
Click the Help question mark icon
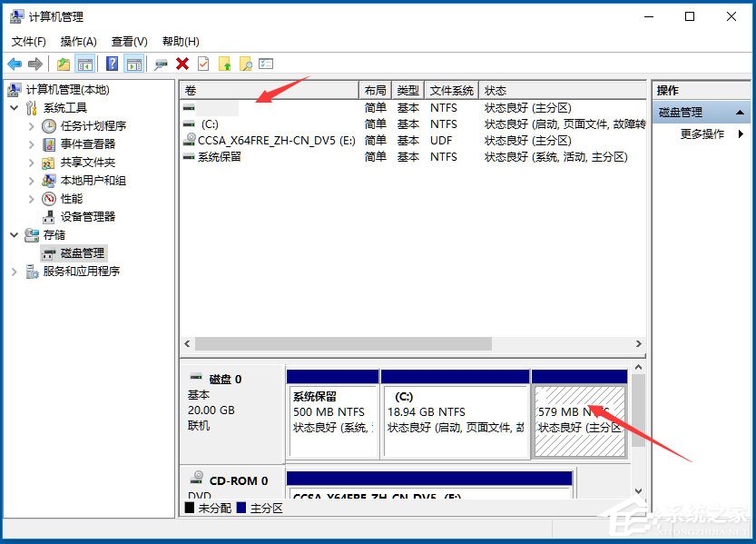point(111,64)
